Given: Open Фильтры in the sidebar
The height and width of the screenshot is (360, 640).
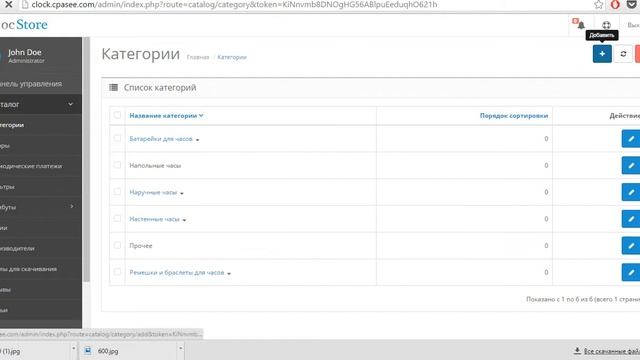Looking at the screenshot, I should pyautogui.click(x=7, y=187).
